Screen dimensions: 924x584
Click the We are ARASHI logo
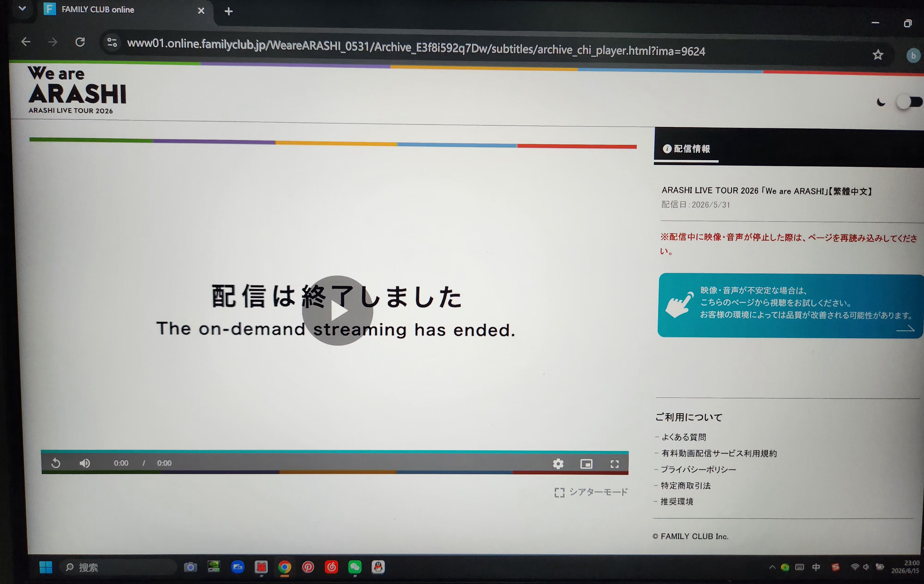point(77,90)
